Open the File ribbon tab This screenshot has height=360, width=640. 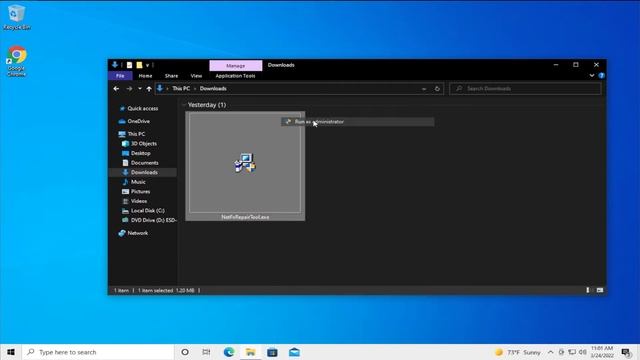[x=120, y=76]
